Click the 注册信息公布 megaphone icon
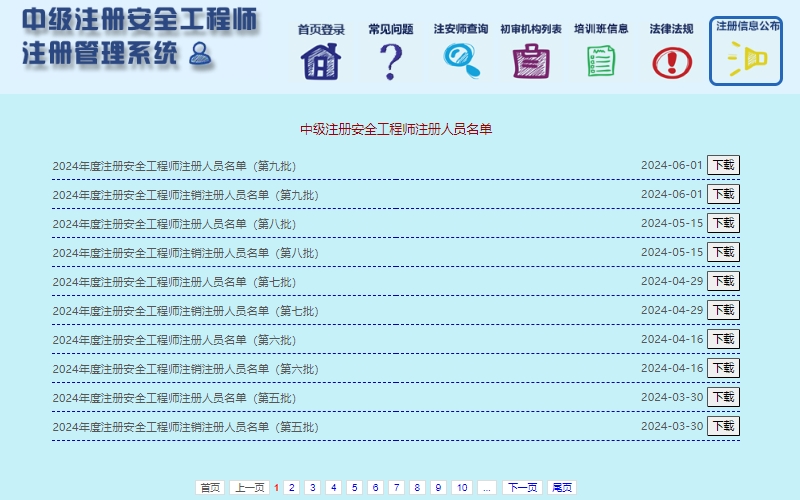The height and width of the screenshot is (500, 800). pos(746,60)
